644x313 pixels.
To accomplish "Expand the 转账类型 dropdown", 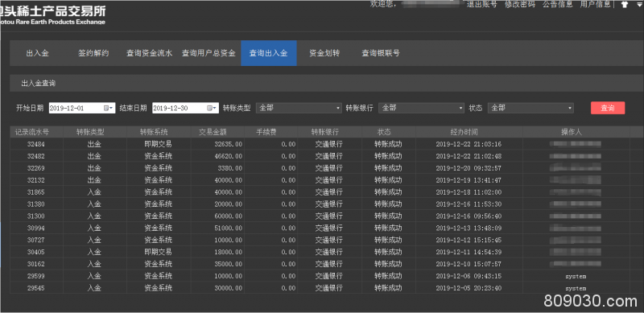I will [299, 108].
